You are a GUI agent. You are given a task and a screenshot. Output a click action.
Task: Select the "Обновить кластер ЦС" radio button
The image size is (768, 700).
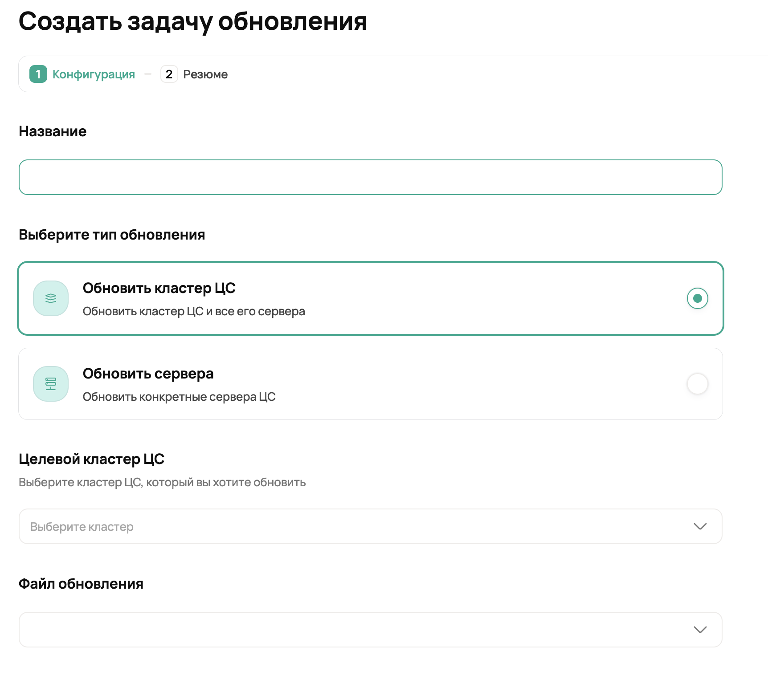pyautogui.click(x=697, y=298)
